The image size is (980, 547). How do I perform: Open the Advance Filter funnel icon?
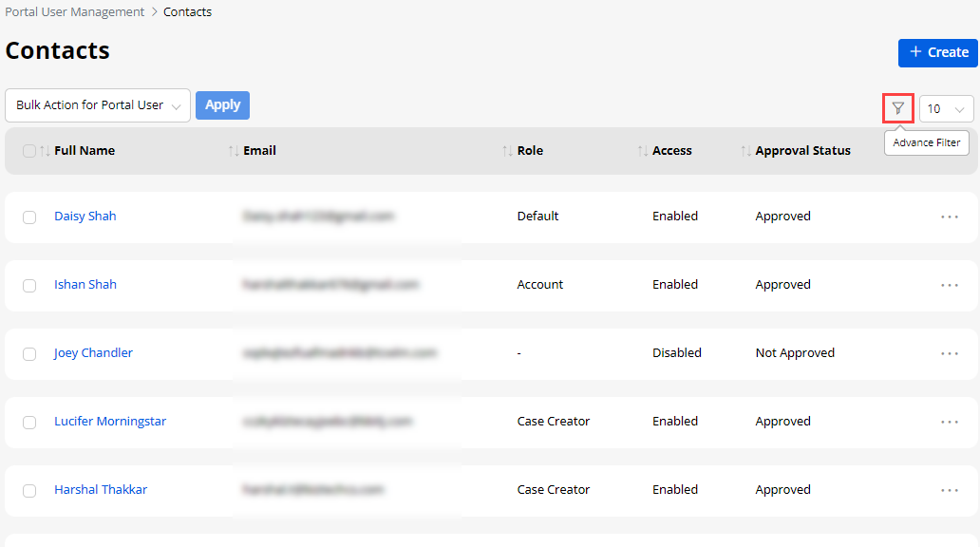tap(897, 108)
